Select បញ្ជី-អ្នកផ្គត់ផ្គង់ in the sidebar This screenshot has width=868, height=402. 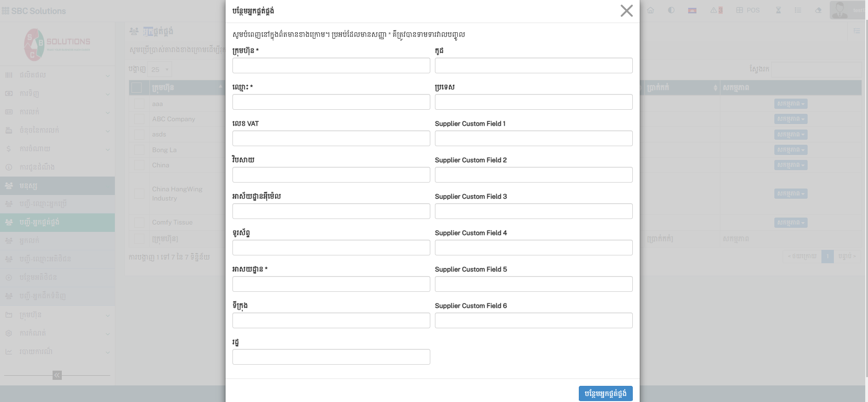pyautogui.click(x=58, y=222)
